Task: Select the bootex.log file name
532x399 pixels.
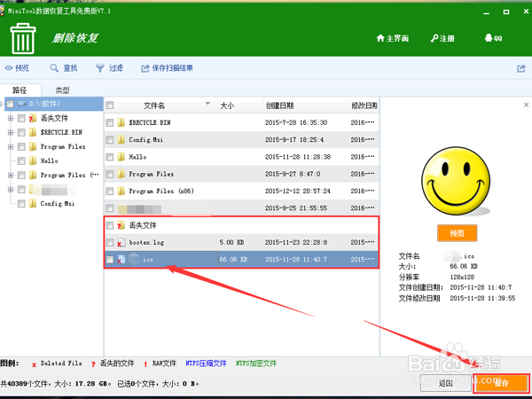Action: [146, 242]
